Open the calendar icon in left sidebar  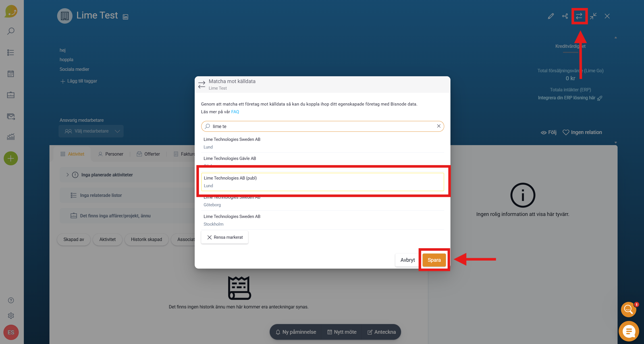click(x=11, y=74)
